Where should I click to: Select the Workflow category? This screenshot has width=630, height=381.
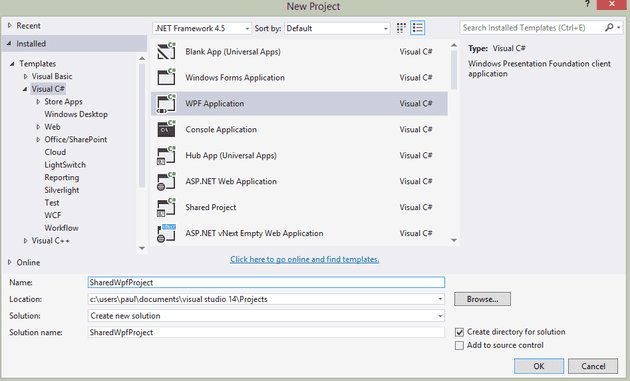point(61,228)
